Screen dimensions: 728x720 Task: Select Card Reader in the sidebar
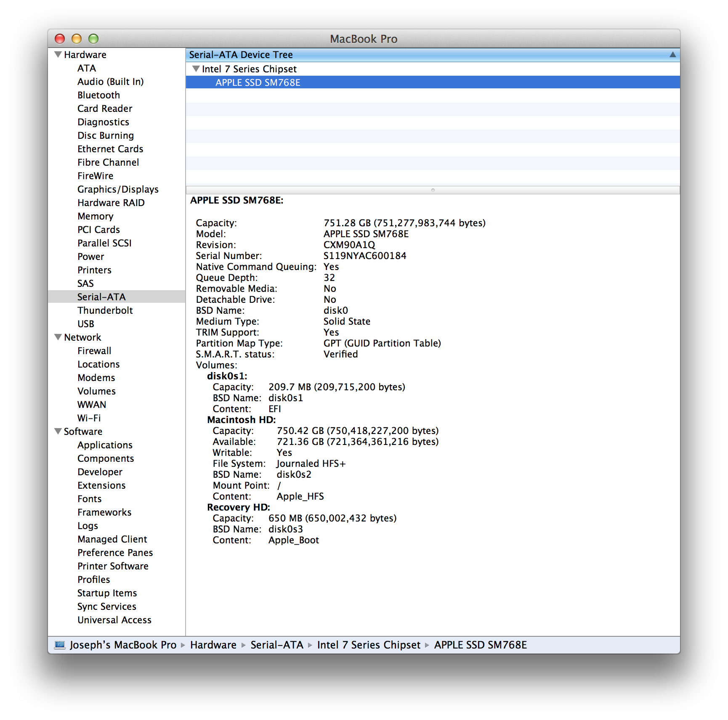coord(105,109)
